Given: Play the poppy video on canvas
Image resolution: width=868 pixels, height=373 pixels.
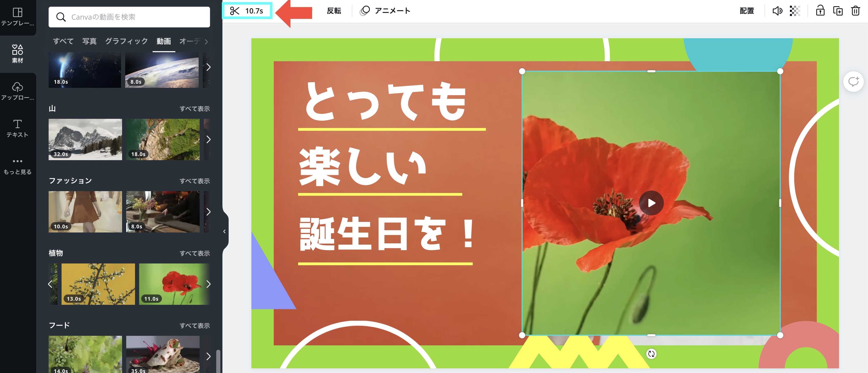Looking at the screenshot, I should [651, 203].
